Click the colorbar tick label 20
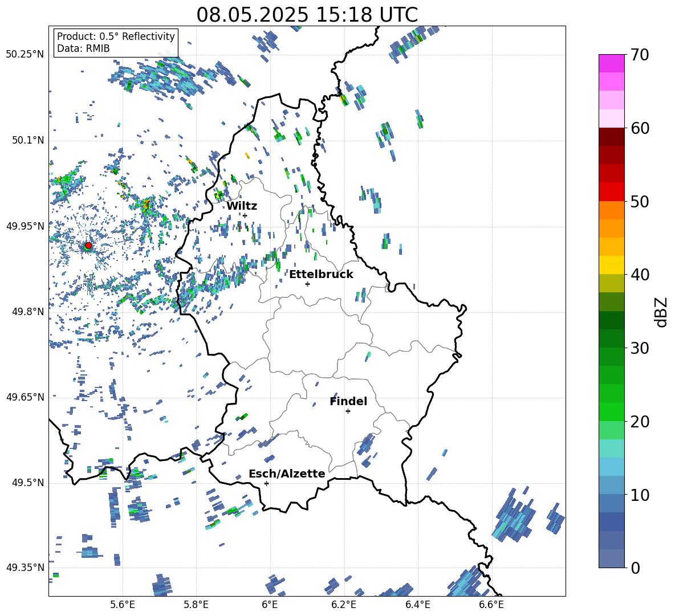The width and height of the screenshot is (675, 616). (x=640, y=422)
